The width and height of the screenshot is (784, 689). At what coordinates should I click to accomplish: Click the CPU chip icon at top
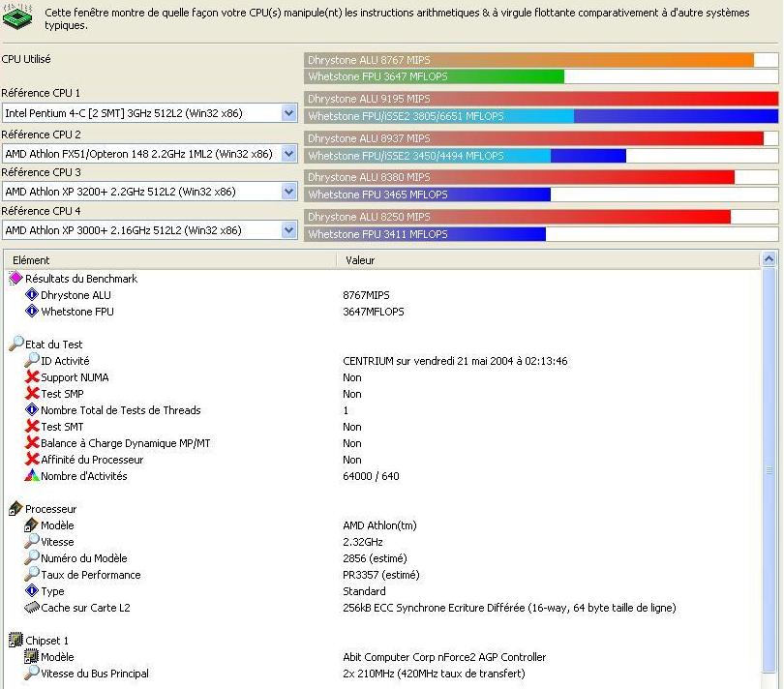pos(17,15)
